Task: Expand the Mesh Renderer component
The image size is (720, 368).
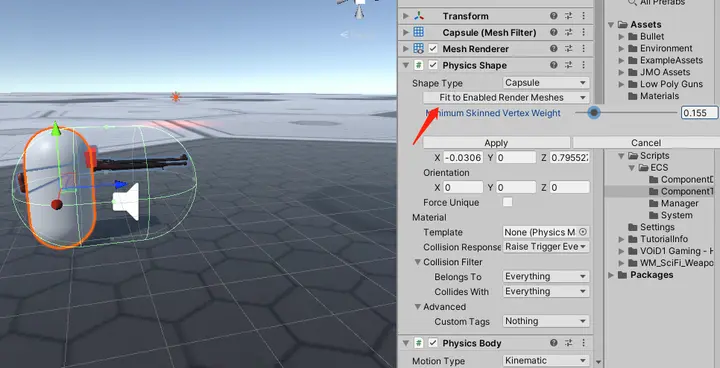Action: pos(405,48)
